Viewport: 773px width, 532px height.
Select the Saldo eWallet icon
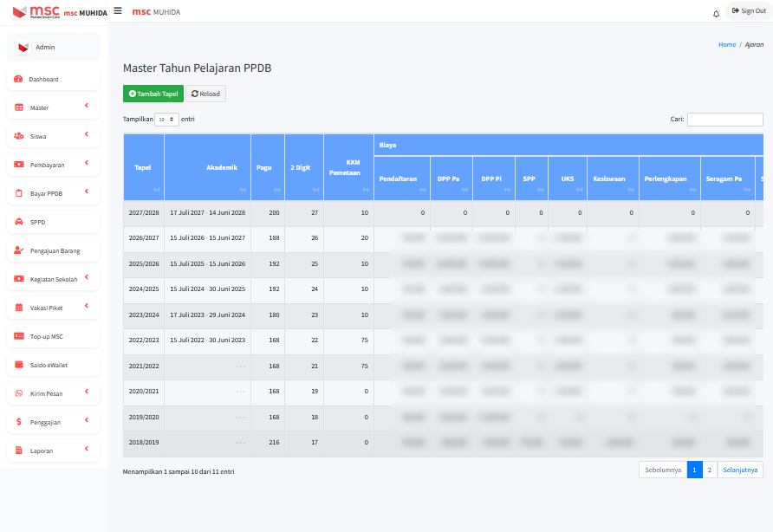[18, 365]
